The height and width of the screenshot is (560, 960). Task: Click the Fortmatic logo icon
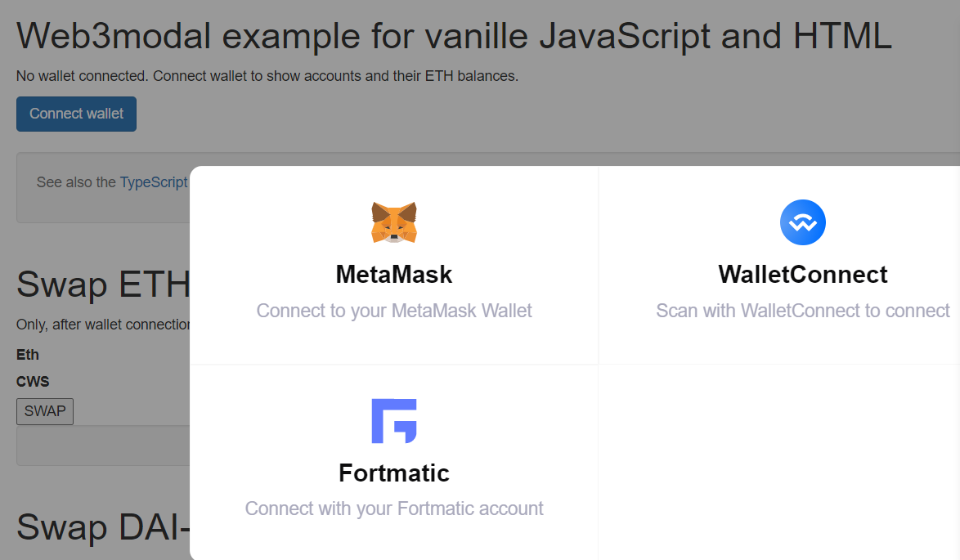click(393, 421)
